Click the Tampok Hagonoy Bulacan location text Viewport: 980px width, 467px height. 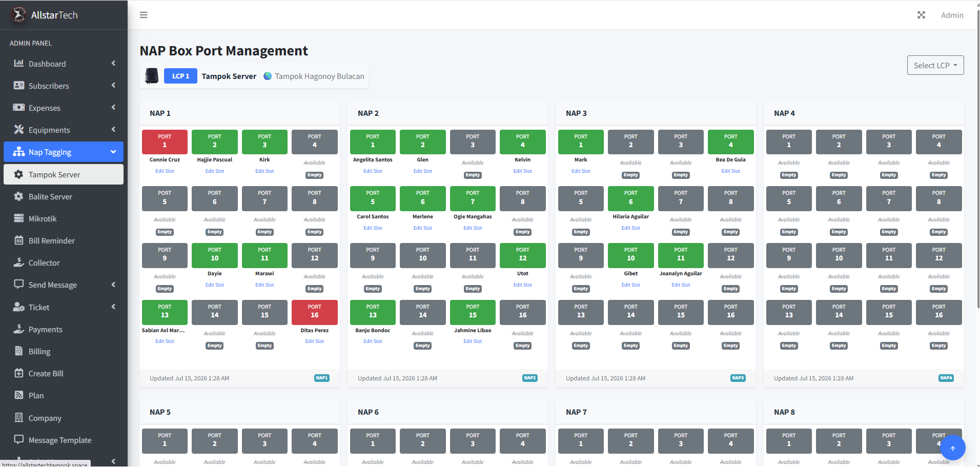click(319, 76)
